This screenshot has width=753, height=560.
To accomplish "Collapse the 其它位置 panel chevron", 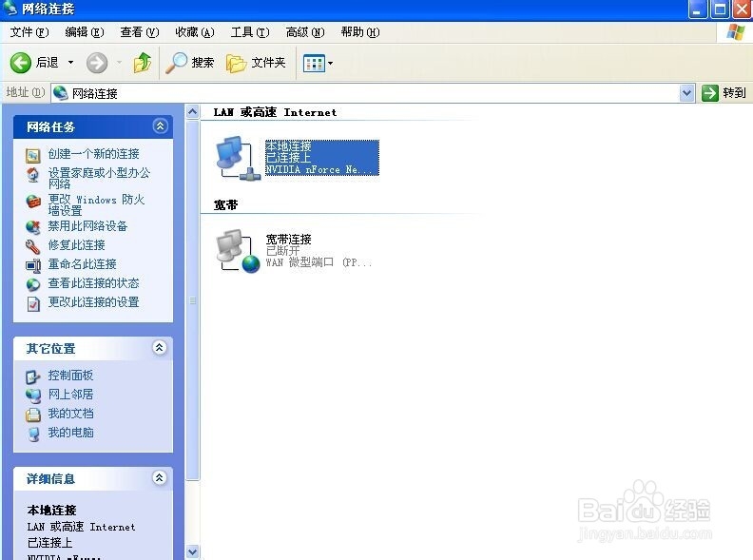I will coord(160,347).
